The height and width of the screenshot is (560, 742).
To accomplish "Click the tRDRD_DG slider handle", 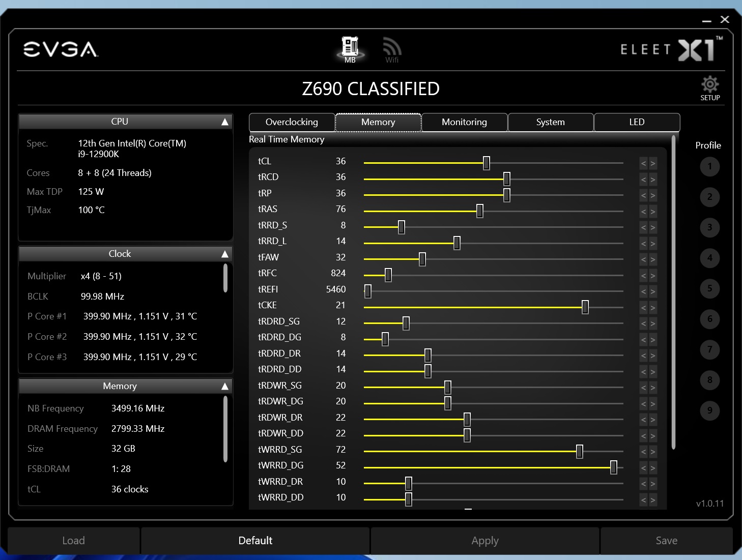I will 385,339.
